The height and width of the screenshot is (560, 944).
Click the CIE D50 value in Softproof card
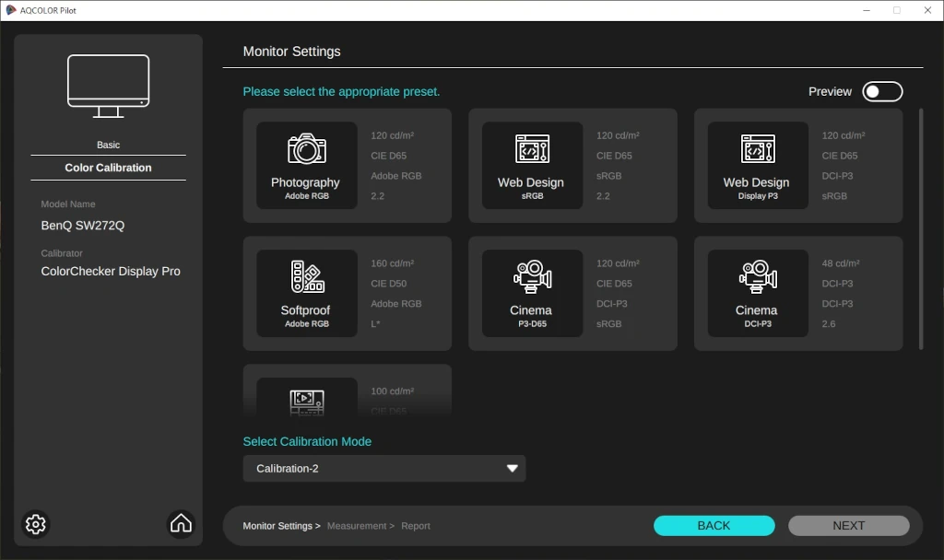tap(389, 284)
